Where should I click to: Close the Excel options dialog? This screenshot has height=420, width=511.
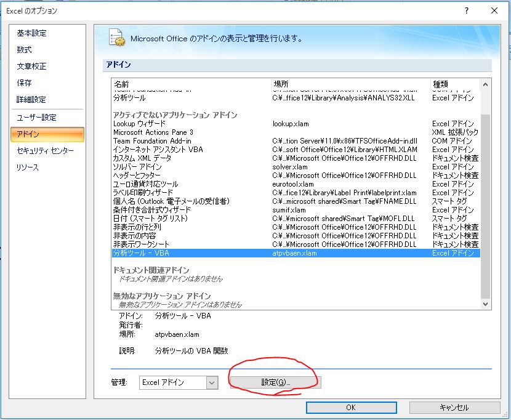pyautogui.click(x=494, y=10)
